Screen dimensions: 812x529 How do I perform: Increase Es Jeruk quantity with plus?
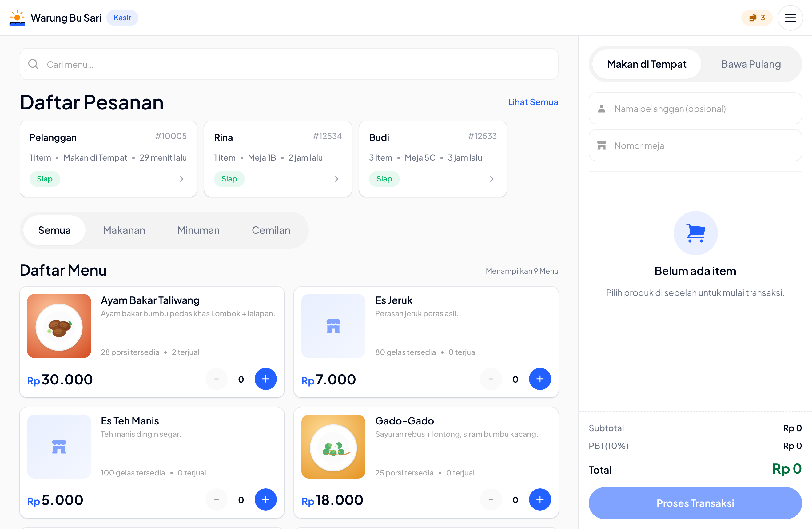point(540,379)
